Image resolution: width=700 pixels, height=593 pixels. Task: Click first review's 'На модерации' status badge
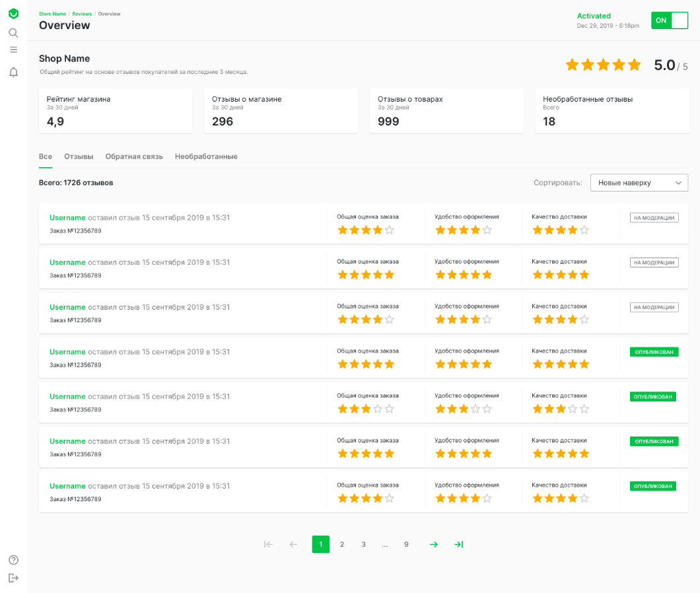[x=654, y=218]
